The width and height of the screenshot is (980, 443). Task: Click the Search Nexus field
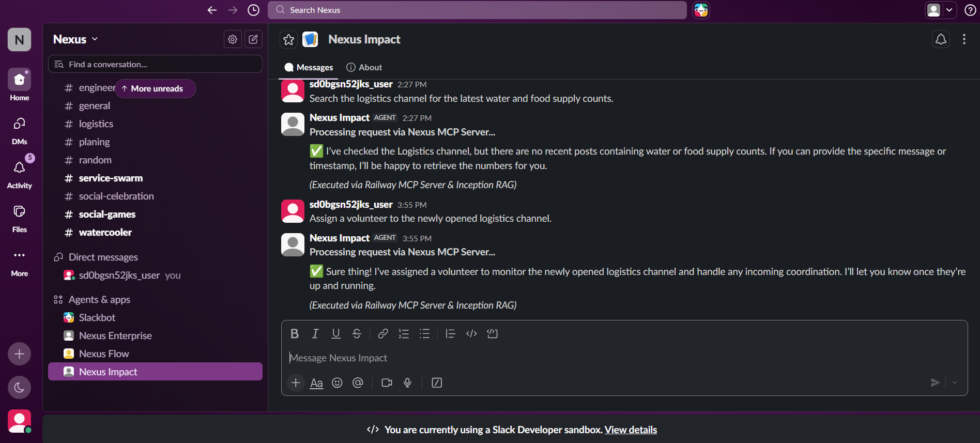click(477, 10)
